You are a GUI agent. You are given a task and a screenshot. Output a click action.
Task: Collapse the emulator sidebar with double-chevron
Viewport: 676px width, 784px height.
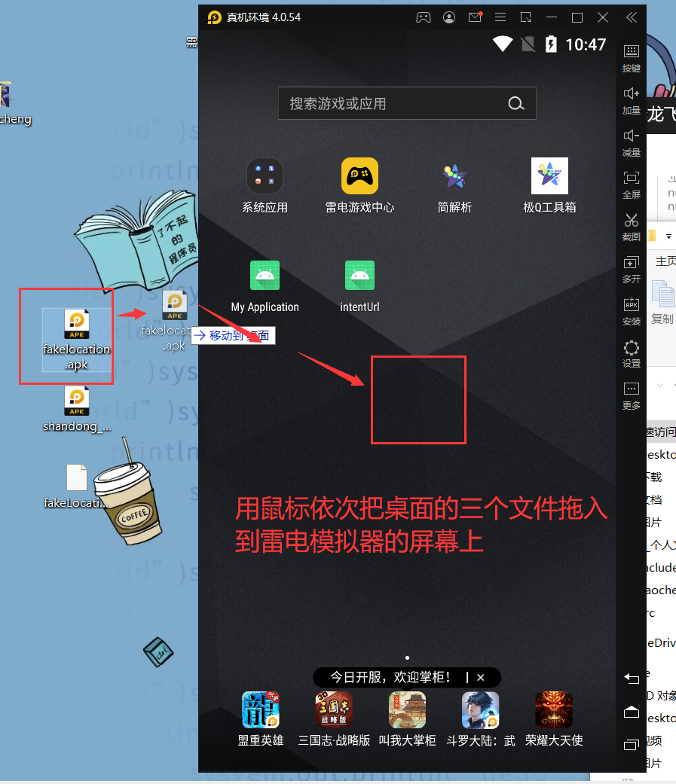(632, 18)
